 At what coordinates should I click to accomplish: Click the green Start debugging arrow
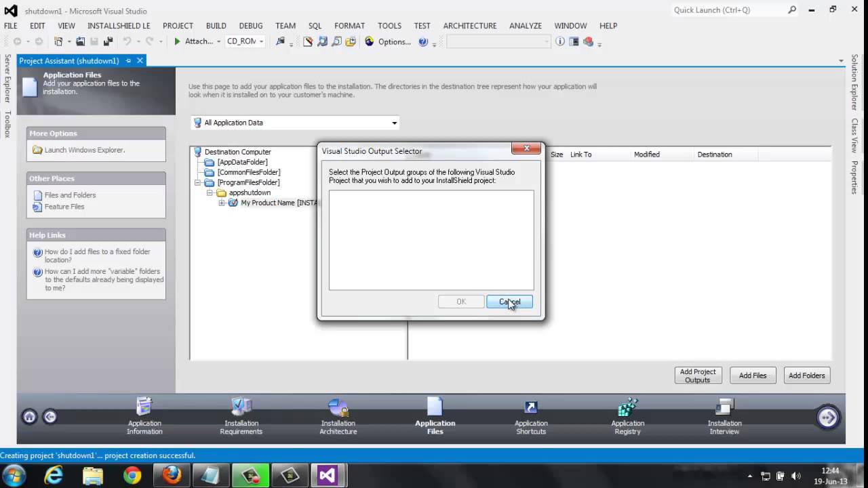177,41
